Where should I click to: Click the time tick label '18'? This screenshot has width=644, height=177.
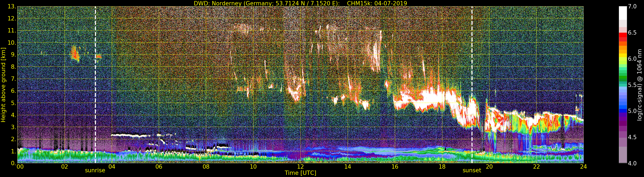[x=442, y=167]
